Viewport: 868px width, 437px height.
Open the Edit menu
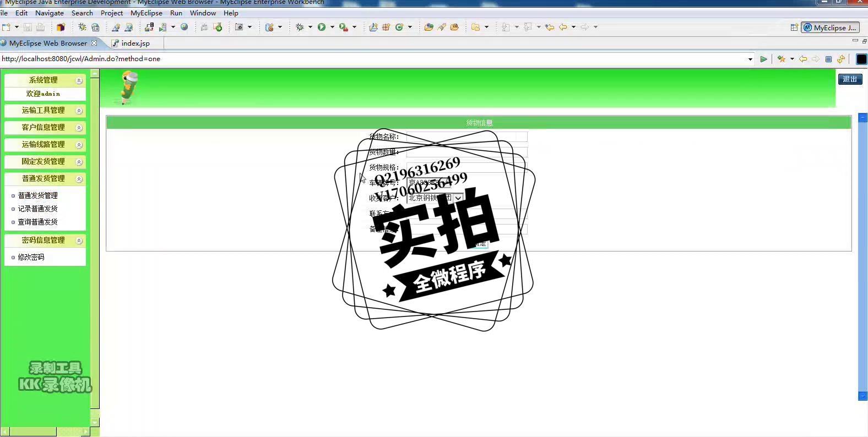pyautogui.click(x=21, y=13)
